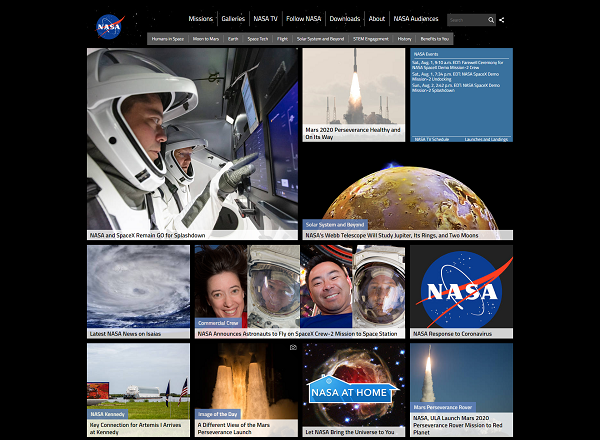
Task: Click the Image of the Day tag
Action: [x=218, y=414]
